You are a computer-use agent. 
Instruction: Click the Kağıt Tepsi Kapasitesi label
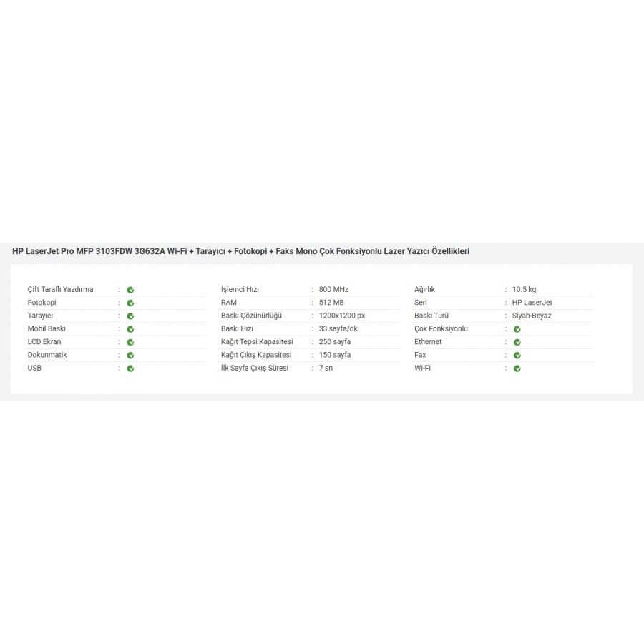point(257,341)
